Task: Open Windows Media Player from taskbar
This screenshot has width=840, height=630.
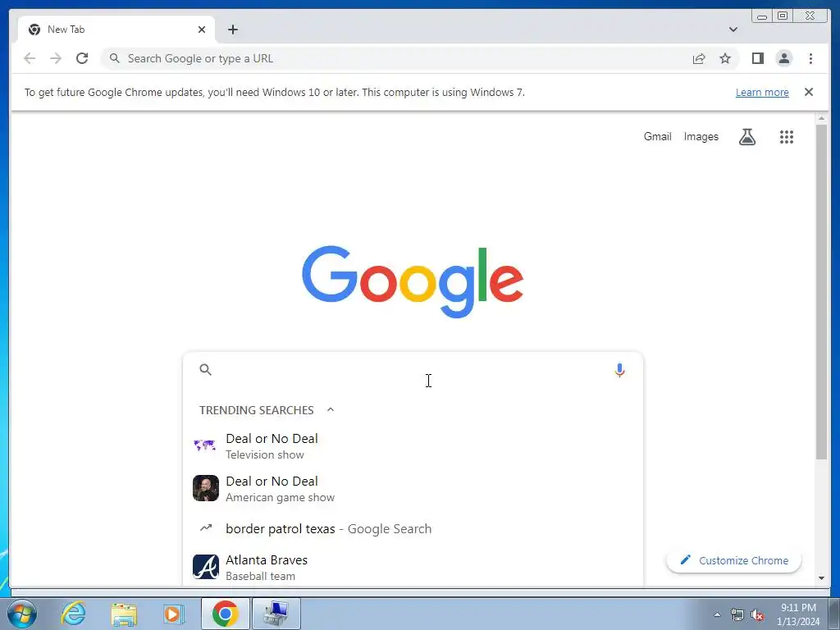Action: coord(173,614)
